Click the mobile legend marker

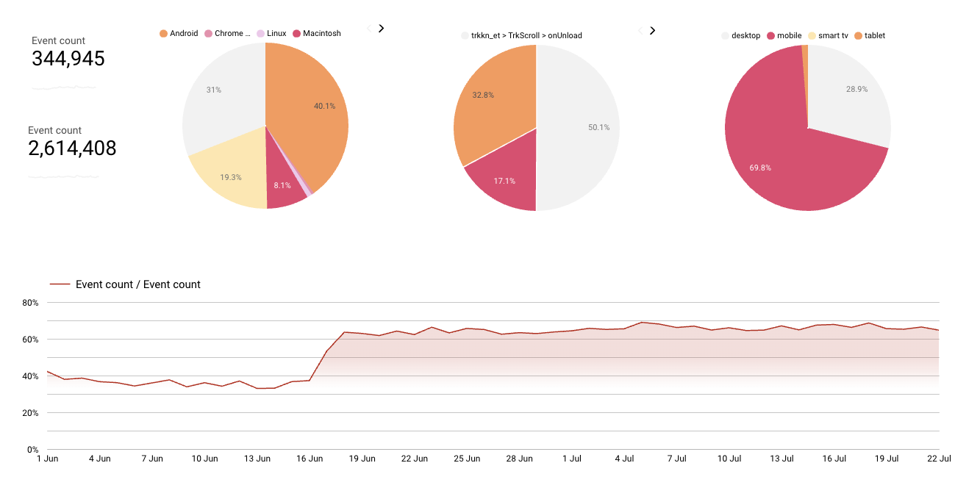point(771,35)
